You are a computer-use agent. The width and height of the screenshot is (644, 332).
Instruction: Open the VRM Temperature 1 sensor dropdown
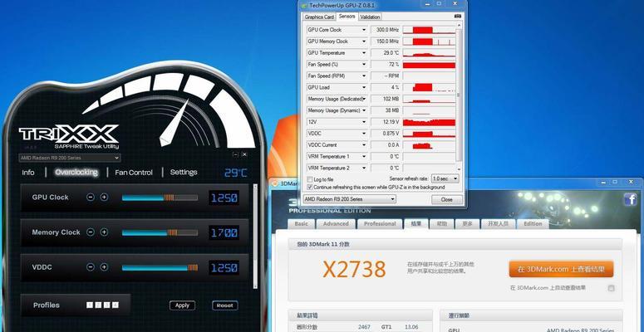(x=364, y=156)
